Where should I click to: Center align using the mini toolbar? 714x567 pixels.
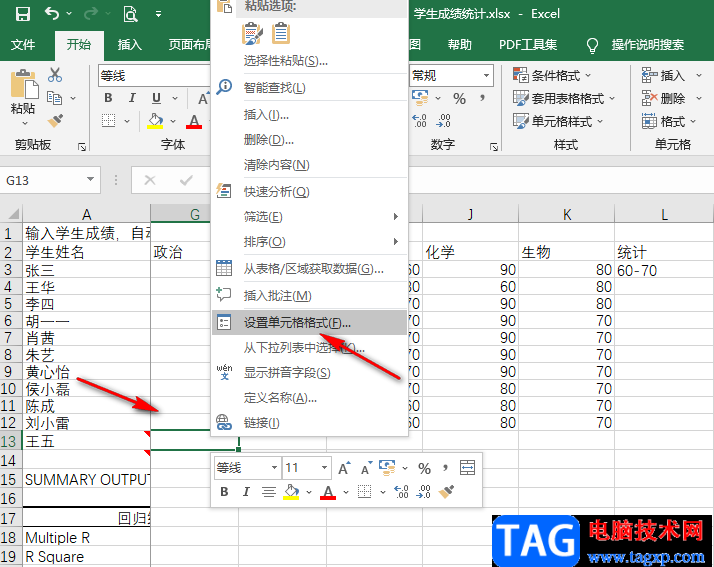pyautogui.click(x=269, y=492)
